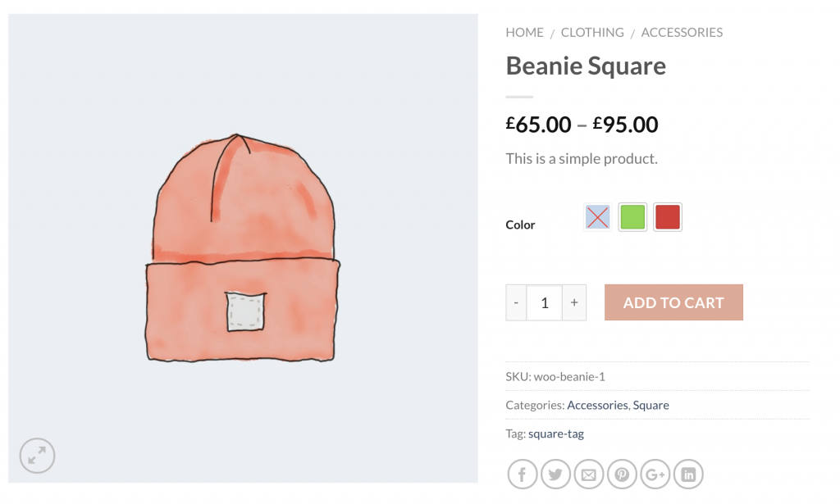Click the email share envelope icon
The width and height of the screenshot is (840, 504).
click(589, 474)
